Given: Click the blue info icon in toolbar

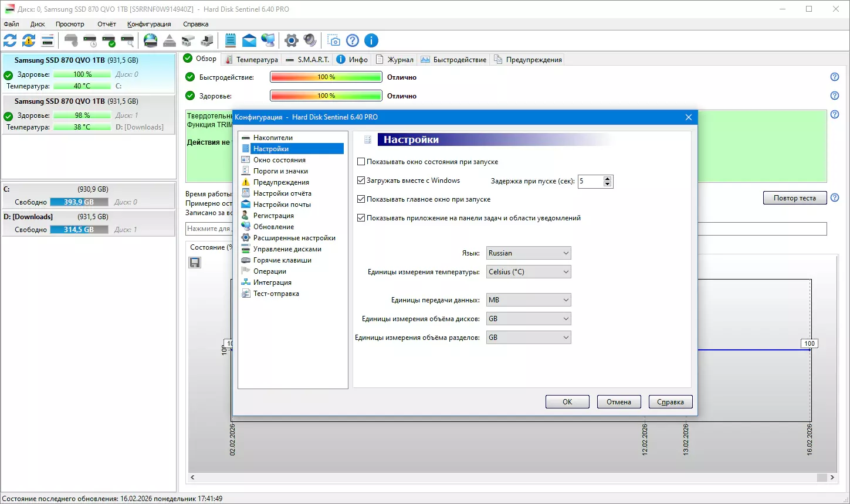Looking at the screenshot, I should (x=371, y=40).
